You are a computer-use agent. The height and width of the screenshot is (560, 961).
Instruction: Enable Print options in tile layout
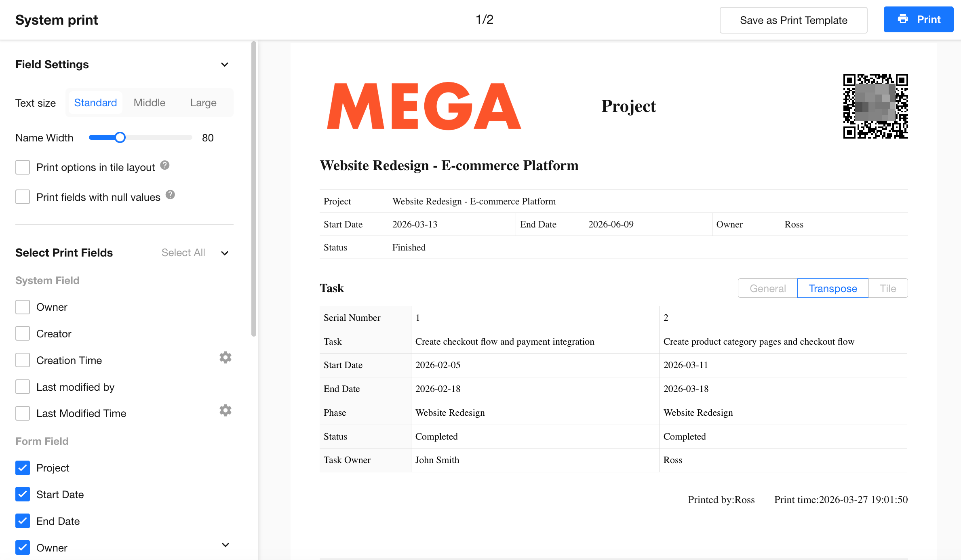pyautogui.click(x=23, y=167)
